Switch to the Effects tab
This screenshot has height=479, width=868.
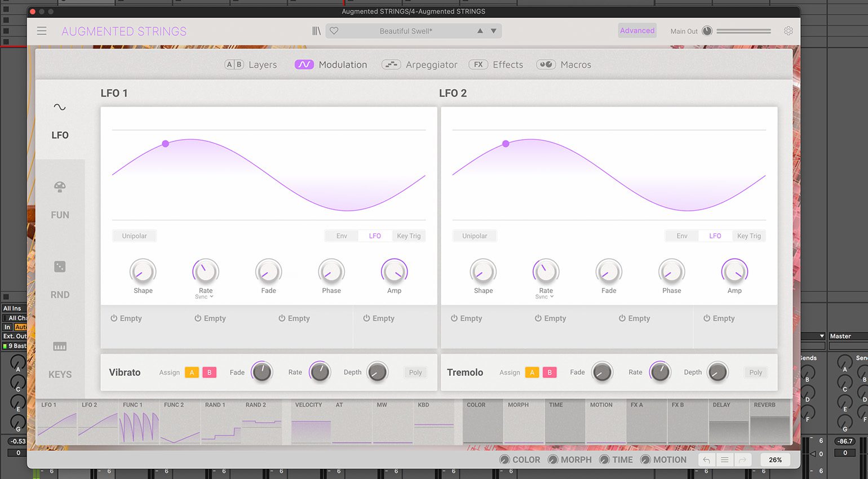coord(496,65)
